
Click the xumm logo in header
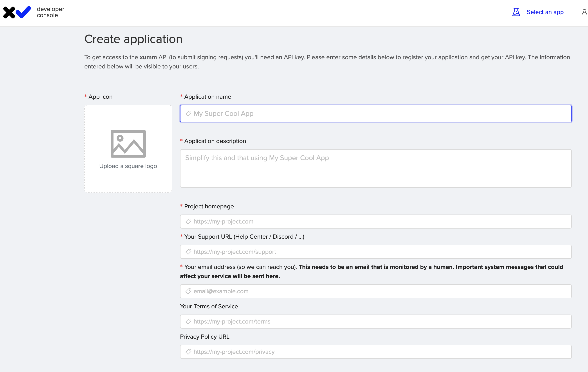[x=17, y=12]
